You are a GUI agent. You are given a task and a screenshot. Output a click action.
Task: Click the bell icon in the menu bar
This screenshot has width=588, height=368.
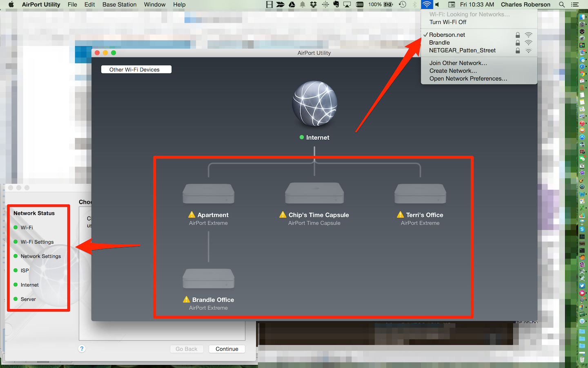pos(303,4)
